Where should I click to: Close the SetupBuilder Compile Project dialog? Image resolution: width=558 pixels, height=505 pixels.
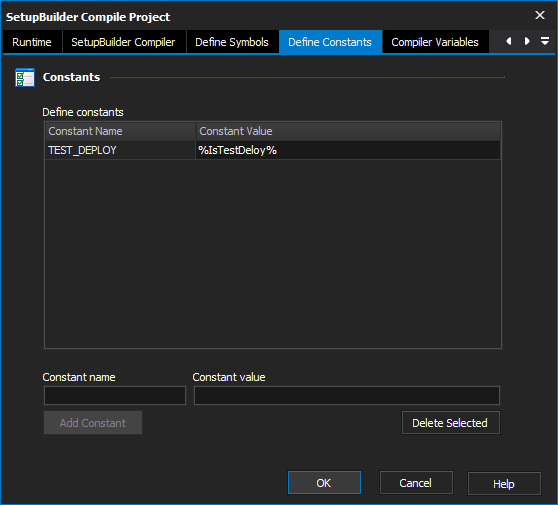540,15
